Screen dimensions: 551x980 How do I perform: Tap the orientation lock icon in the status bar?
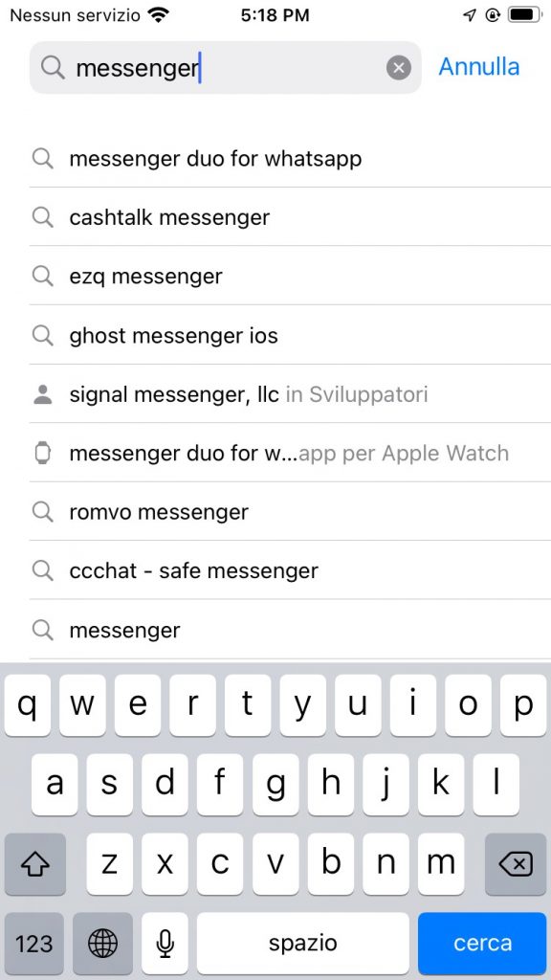(x=491, y=15)
